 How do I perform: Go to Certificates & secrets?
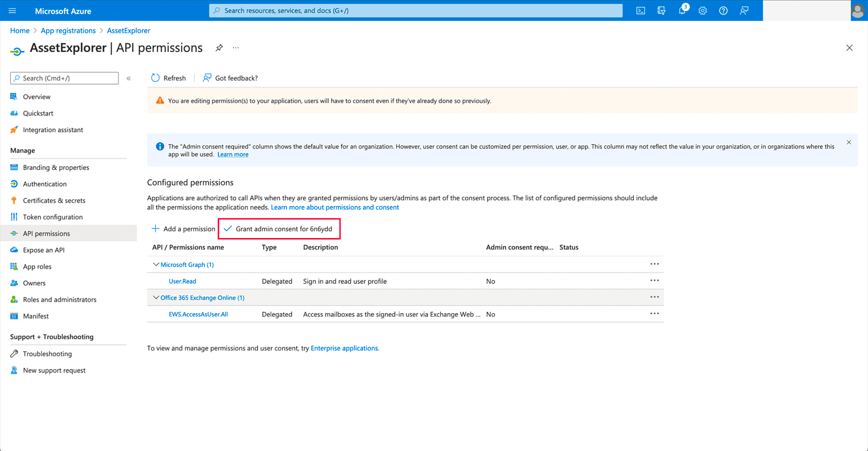[54, 200]
